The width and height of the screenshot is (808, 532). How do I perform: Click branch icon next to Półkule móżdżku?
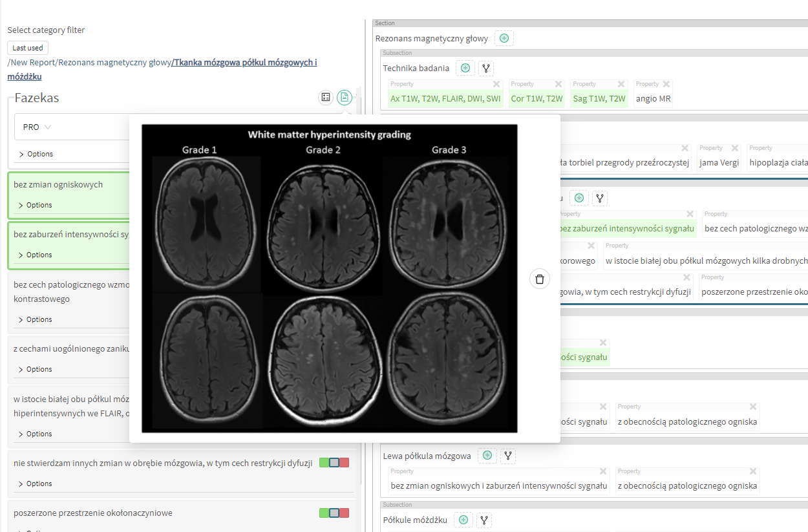[484, 520]
